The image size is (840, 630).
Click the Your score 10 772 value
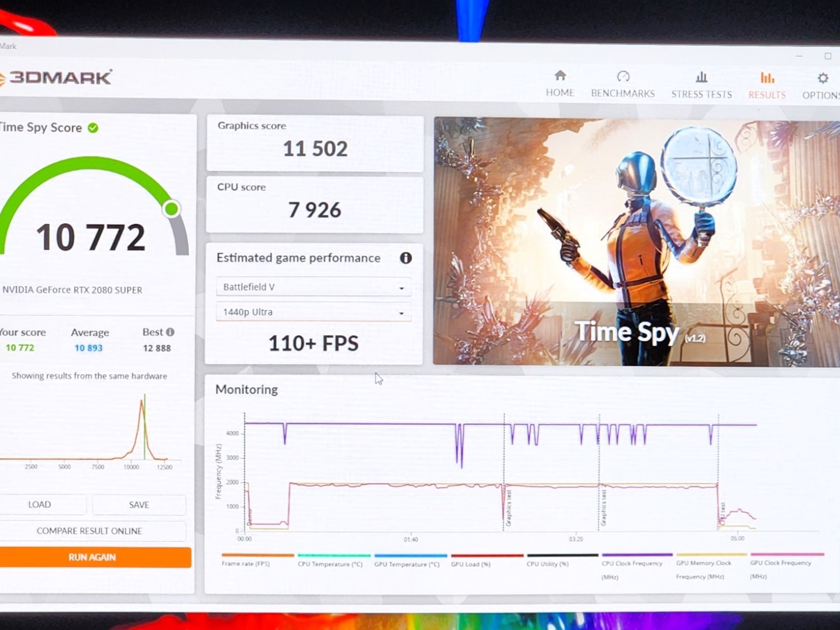[20, 348]
